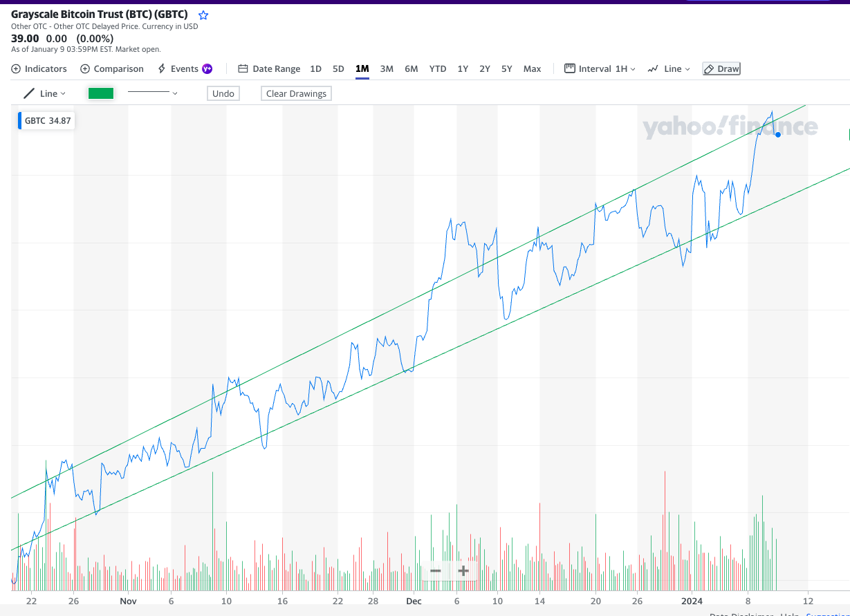Add GBTC to watchlist star icon
850x616 pixels.
(203, 15)
